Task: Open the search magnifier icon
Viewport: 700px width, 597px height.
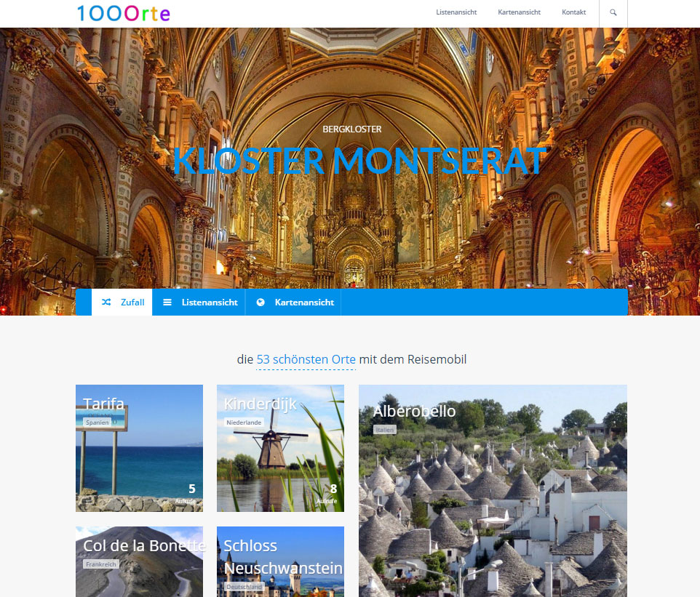Action: coord(613,12)
